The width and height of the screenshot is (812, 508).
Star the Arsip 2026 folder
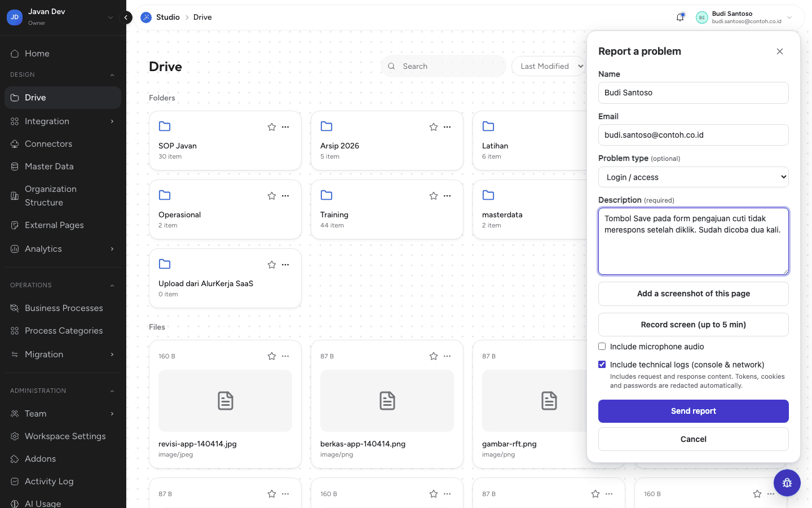click(x=434, y=127)
